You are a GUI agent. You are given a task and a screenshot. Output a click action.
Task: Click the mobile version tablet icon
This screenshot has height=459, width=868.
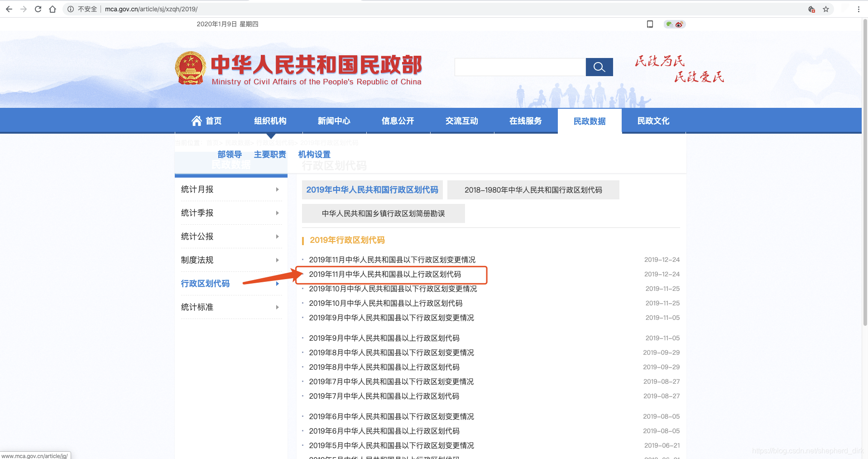click(649, 24)
